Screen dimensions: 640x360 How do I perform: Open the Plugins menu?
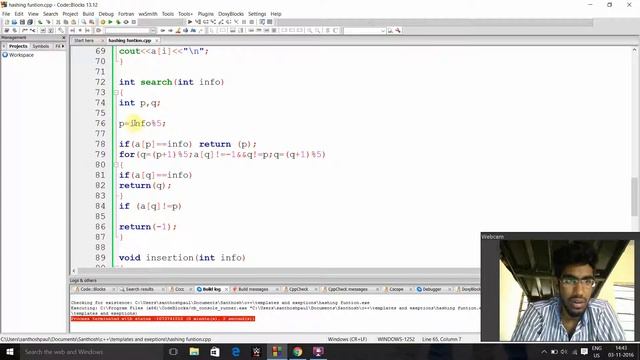tap(206, 14)
